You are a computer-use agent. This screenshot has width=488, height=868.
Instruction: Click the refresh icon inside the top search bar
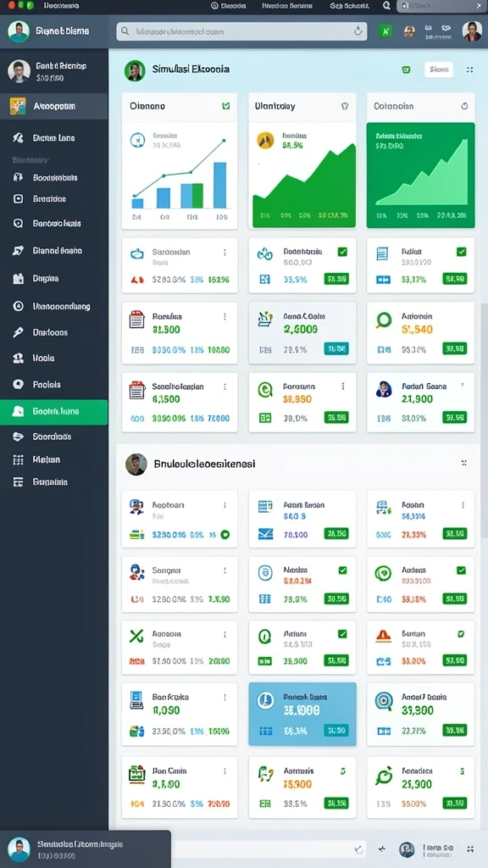click(x=358, y=31)
